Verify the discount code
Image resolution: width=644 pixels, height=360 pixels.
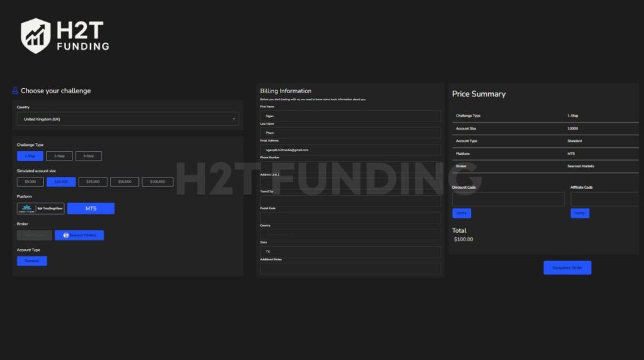point(462,213)
